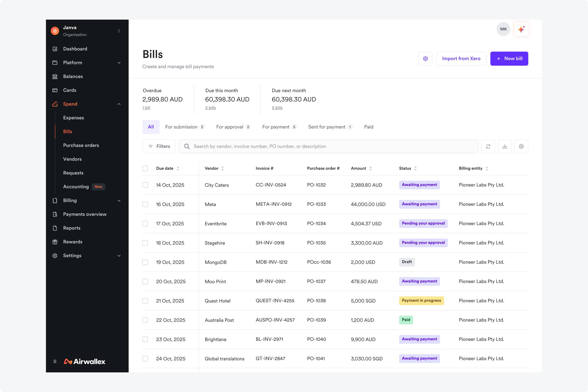Screen dimensions: 588x392
Task: Click the Reports file icon
Action: pyautogui.click(x=55, y=228)
